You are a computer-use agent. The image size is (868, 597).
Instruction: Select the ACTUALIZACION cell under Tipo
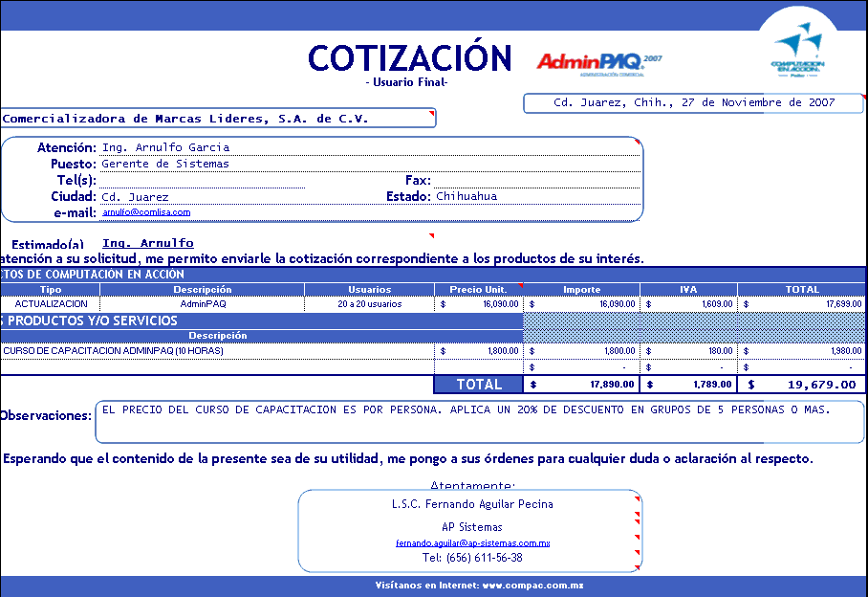click(51, 304)
